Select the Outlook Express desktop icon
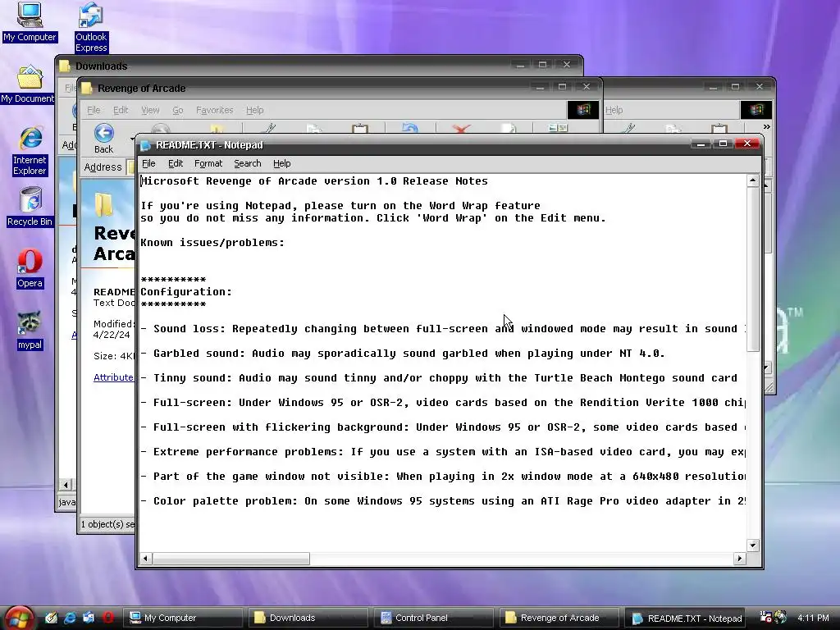 (x=91, y=27)
